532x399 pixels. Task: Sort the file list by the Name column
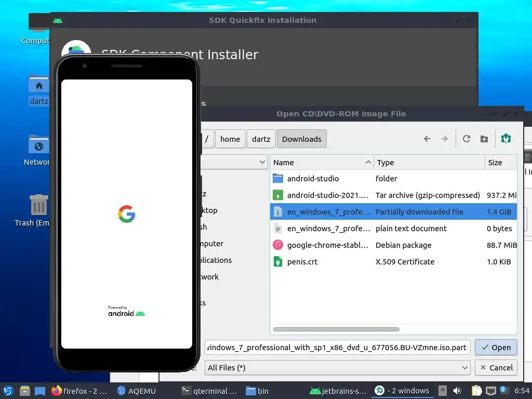tap(321, 163)
